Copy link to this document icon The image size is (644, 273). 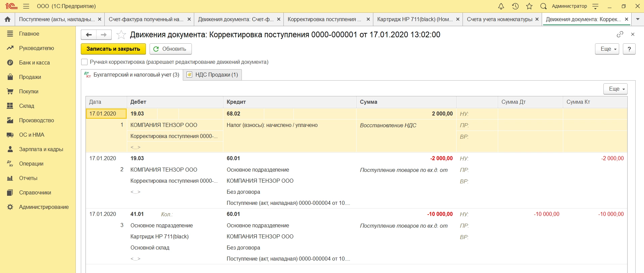pos(620,34)
